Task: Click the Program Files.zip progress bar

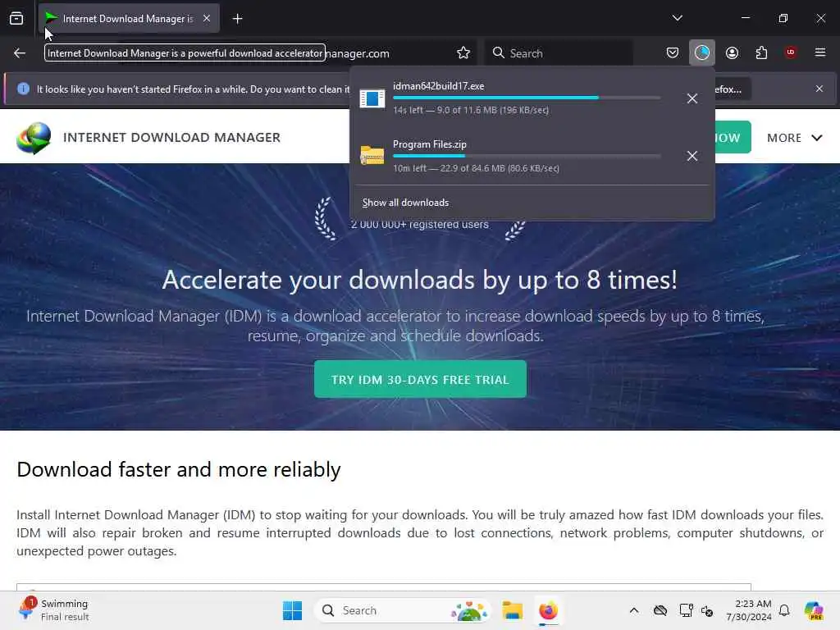Action: click(527, 156)
